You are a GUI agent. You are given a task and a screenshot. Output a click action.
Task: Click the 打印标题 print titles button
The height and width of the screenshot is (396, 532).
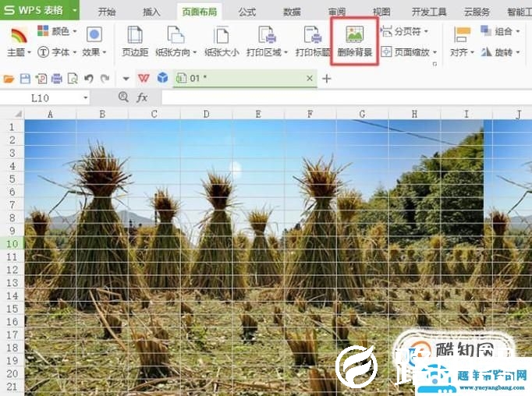313,41
